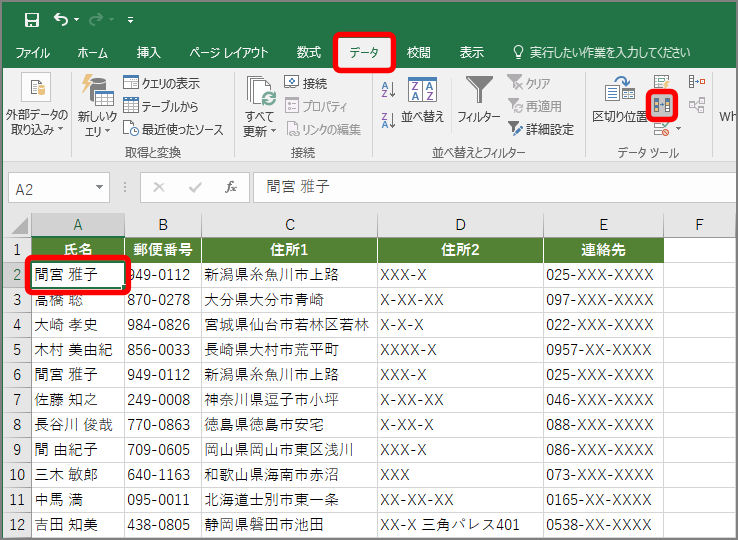Click cell 長崎県大村市荒平町
The width and height of the screenshot is (738, 540).
coord(289,350)
